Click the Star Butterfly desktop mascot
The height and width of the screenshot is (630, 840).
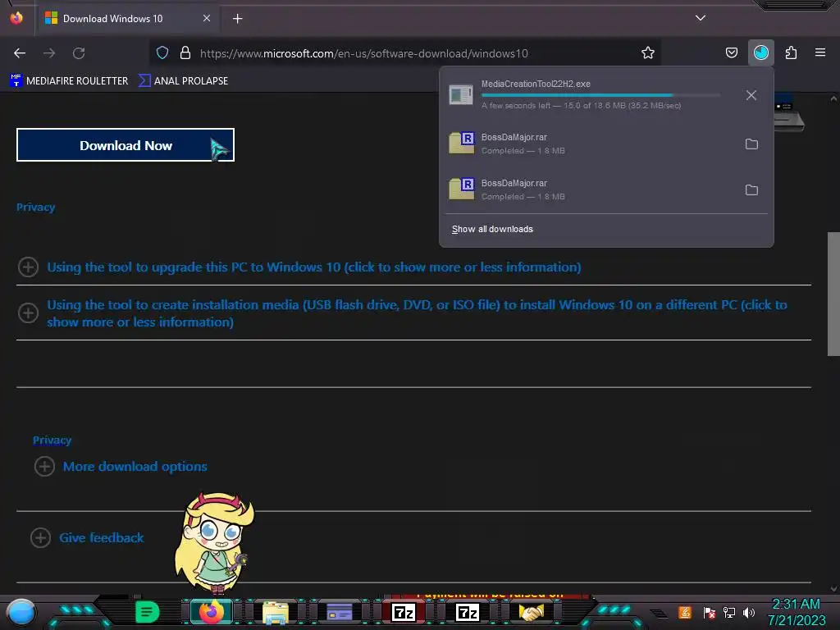point(214,542)
